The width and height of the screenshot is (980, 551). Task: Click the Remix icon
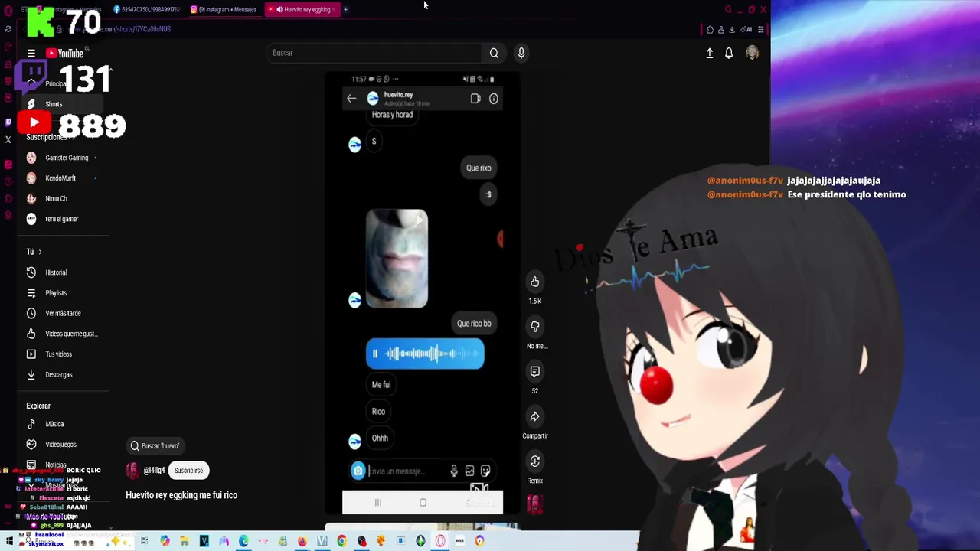(x=534, y=461)
